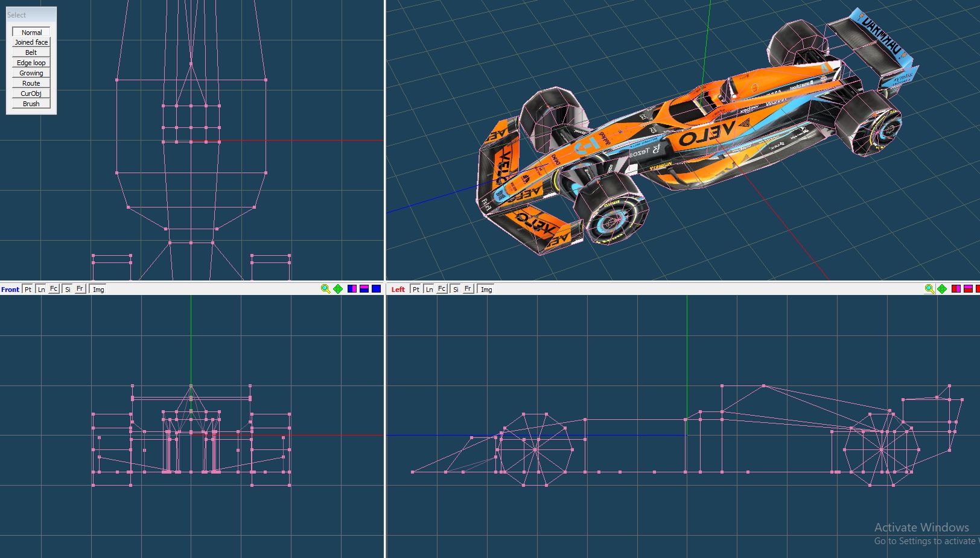The width and height of the screenshot is (980, 558).
Task: Select the Edge loop selection mode
Action: pos(31,63)
